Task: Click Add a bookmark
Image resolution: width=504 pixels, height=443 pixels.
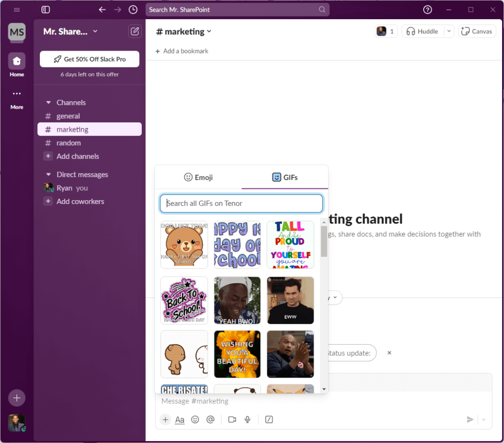Action: click(x=182, y=51)
